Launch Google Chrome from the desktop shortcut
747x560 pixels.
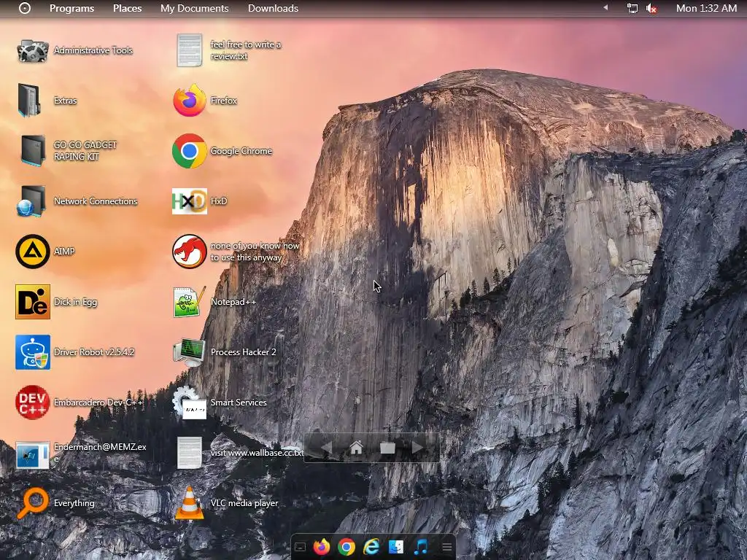tap(190, 151)
